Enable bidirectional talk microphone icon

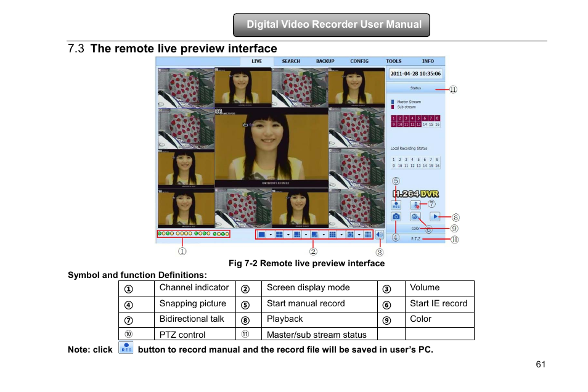pos(415,205)
